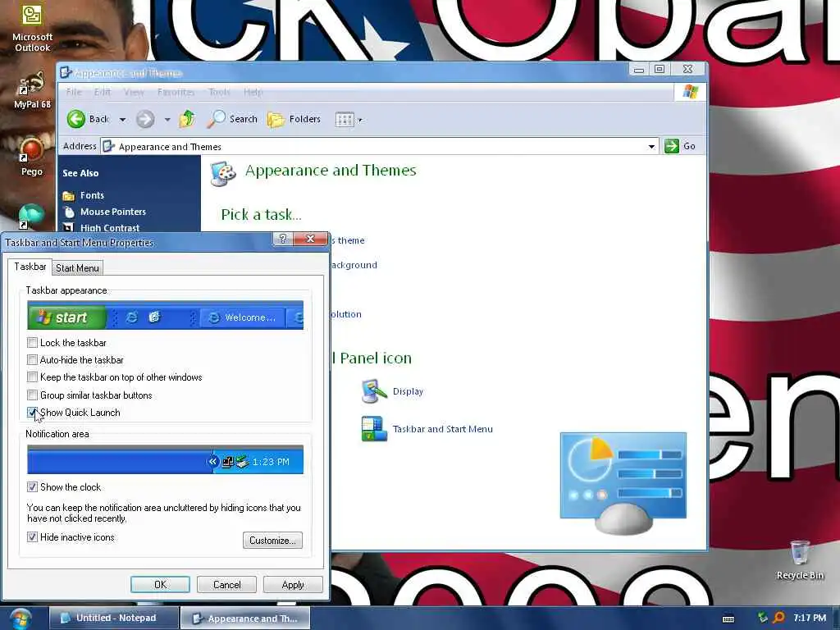Click the High Contrast icon

(69, 228)
